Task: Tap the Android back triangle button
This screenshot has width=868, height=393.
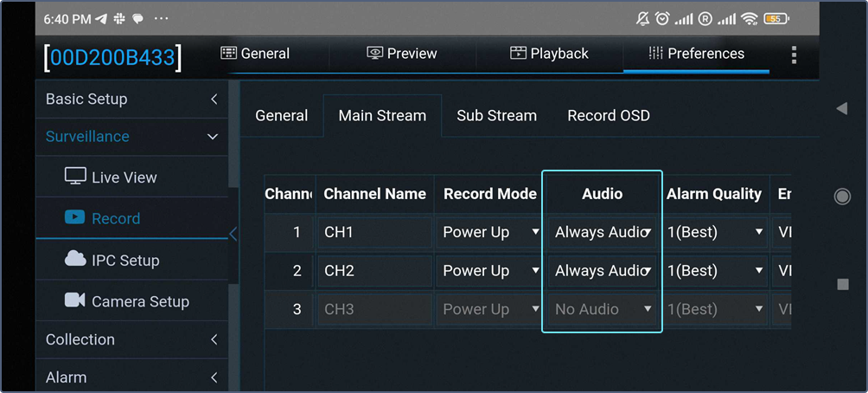Action: [842, 108]
